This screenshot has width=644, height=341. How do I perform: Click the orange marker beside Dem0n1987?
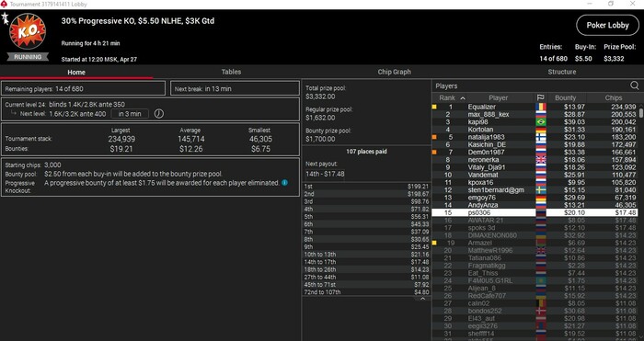pos(434,153)
